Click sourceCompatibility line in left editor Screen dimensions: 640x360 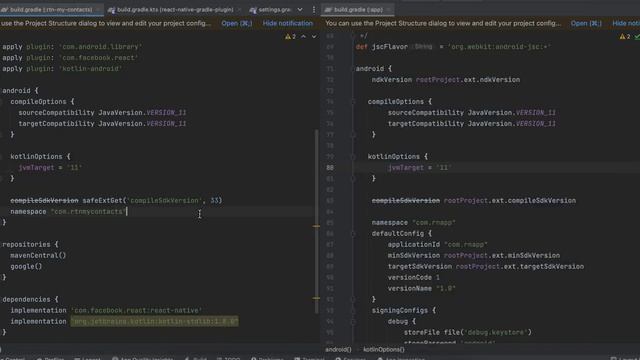coord(102,113)
